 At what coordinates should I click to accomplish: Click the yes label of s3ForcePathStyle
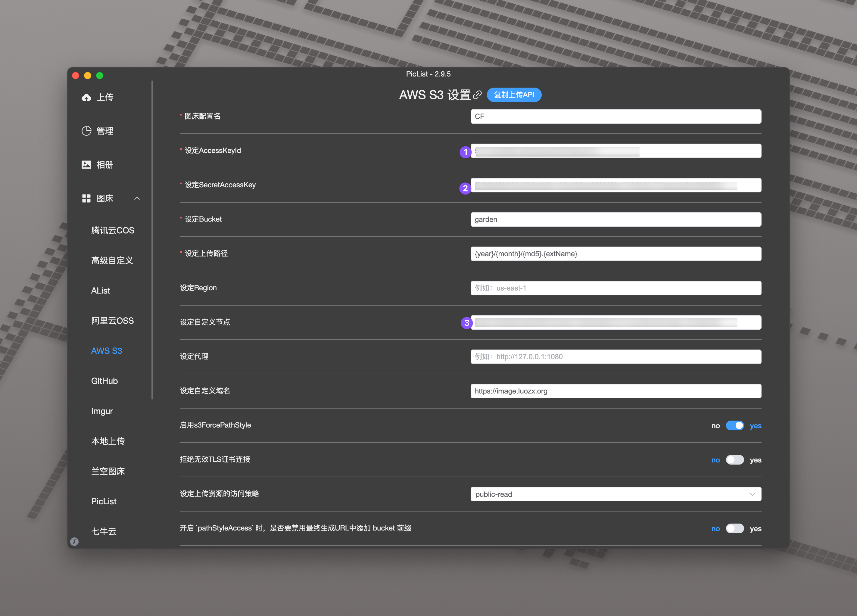pos(755,425)
